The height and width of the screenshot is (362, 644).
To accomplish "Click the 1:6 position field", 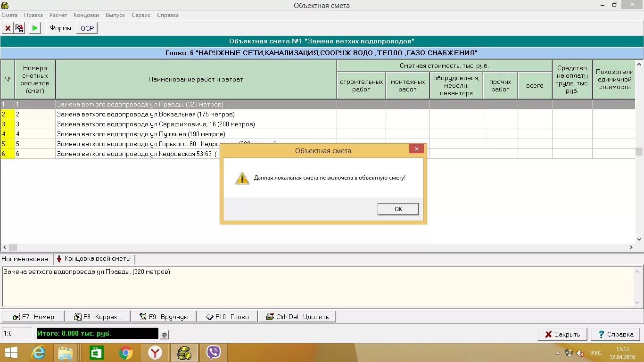I will [x=17, y=333].
